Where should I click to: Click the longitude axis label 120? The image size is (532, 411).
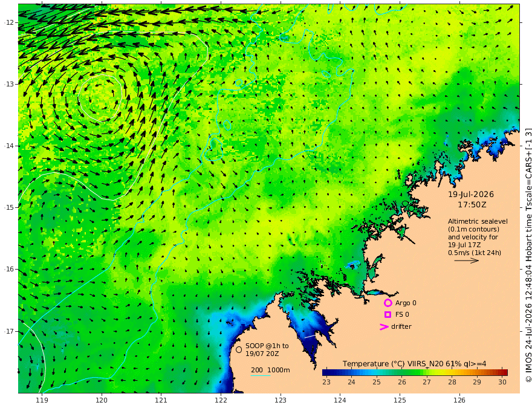[x=102, y=401]
